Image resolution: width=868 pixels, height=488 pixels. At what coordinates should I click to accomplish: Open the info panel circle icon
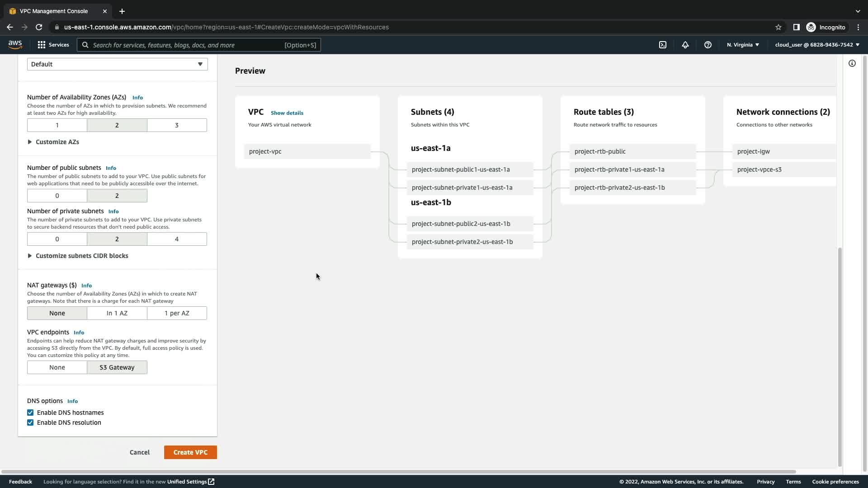852,63
